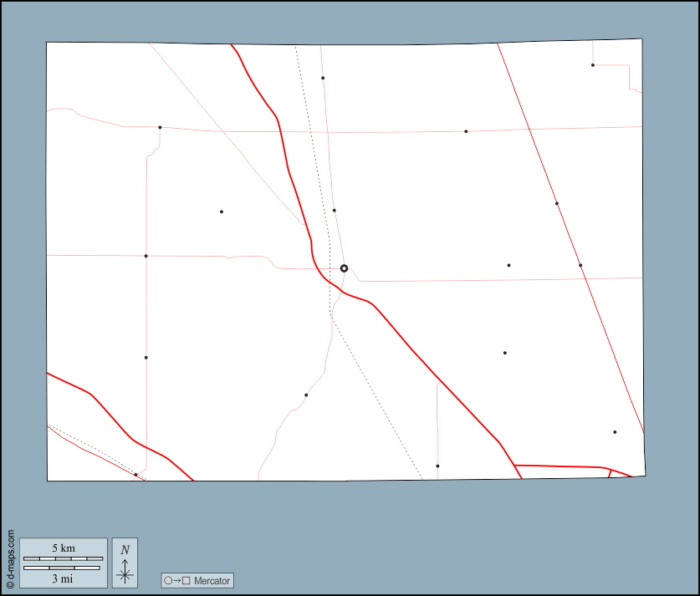The height and width of the screenshot is (596, 700).
Task: Click the town dot in the bottom-left map corner
Action: [x=135, y=475]
